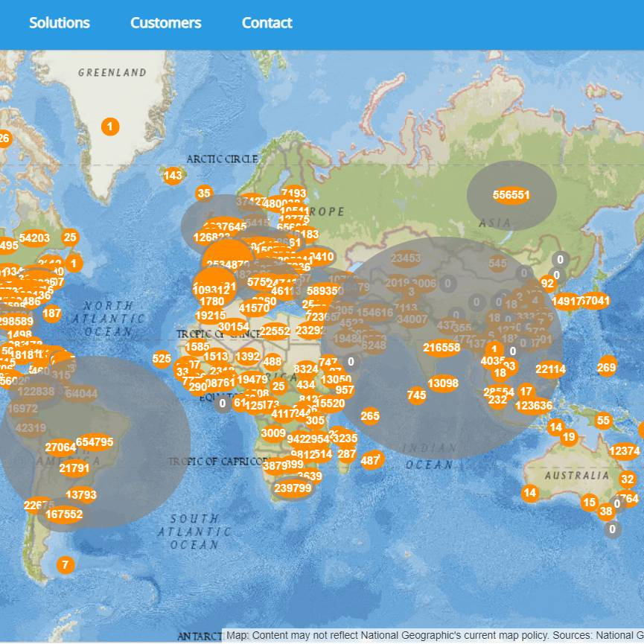Select the marker labeled 30154
644x644 pixels.
(234, 327)
